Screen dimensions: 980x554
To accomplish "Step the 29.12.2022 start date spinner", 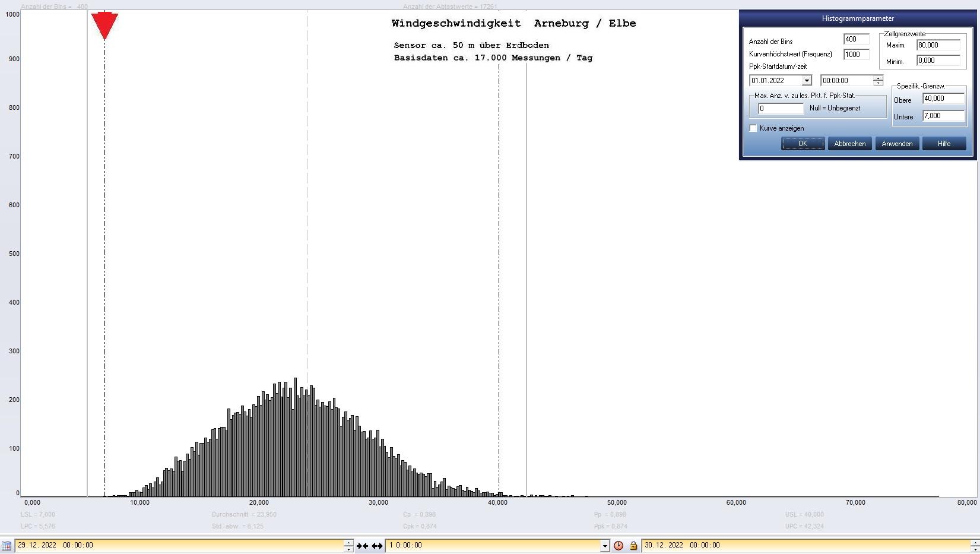I will tap(348, 545).
